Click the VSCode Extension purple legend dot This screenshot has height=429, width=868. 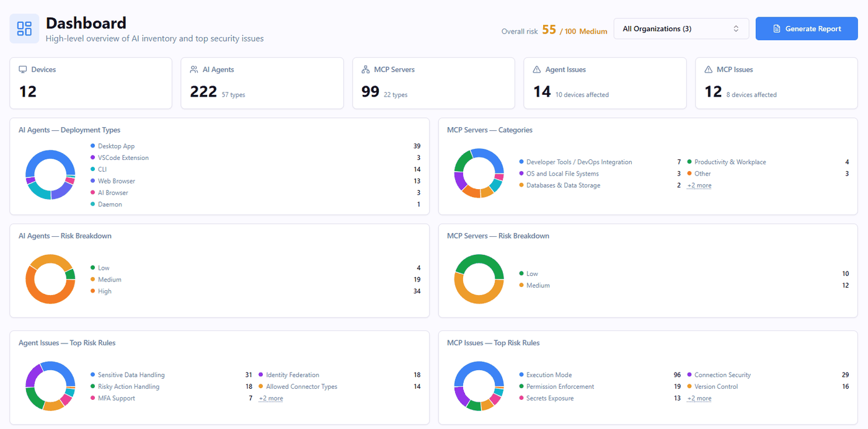click(93, 157)
